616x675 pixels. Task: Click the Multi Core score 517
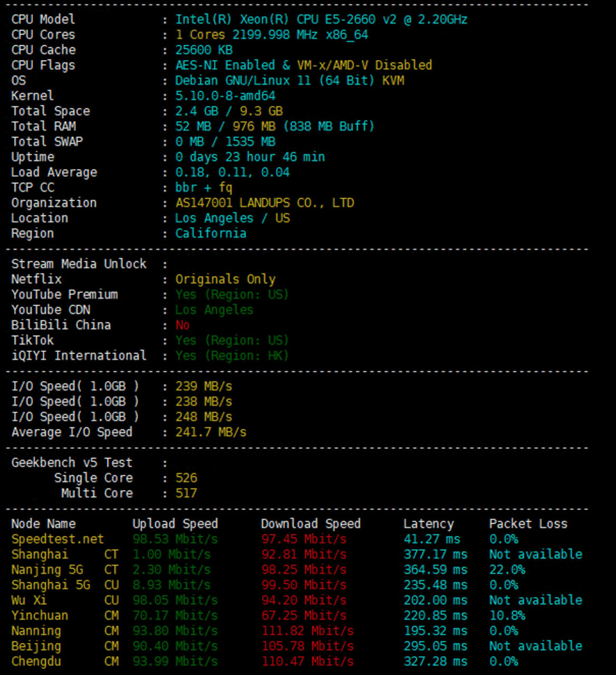coord(186,494)
